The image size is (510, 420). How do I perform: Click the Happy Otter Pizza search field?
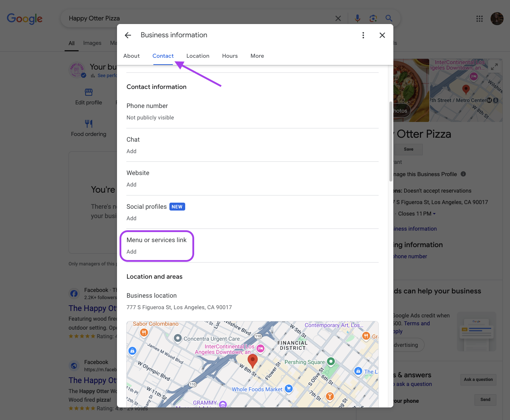point(197,18)
